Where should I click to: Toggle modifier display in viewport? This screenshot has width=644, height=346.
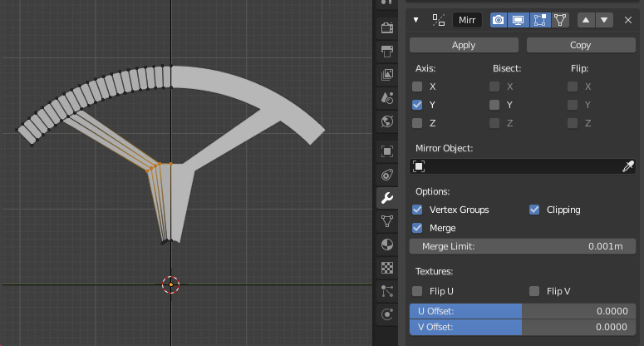(x=519, y=20)
